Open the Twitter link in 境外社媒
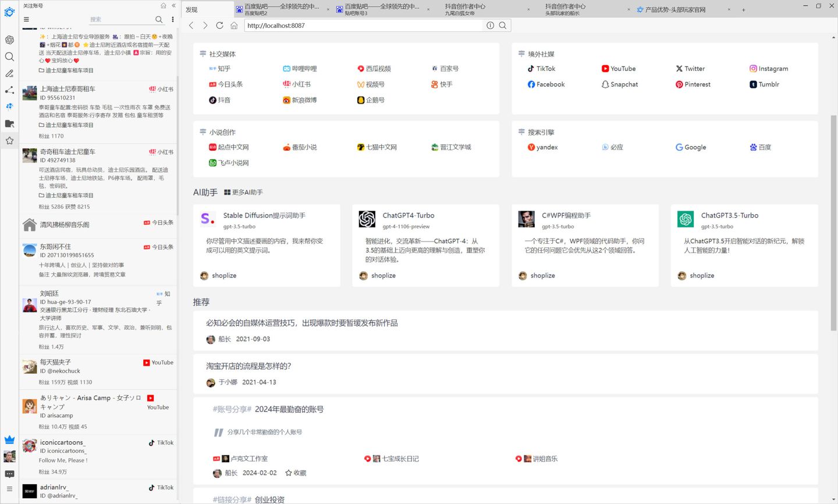The width and height of the screenshot is (838, 504). 690,69
